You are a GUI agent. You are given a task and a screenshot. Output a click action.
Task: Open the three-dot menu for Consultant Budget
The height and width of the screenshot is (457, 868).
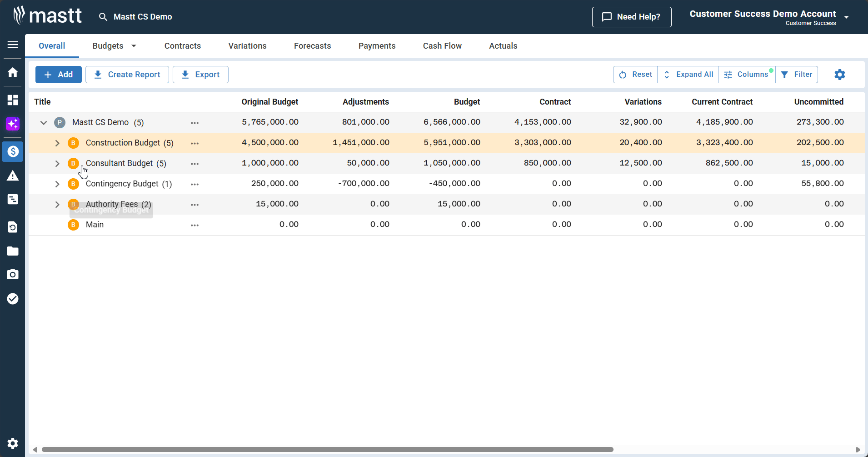[195, 164]
